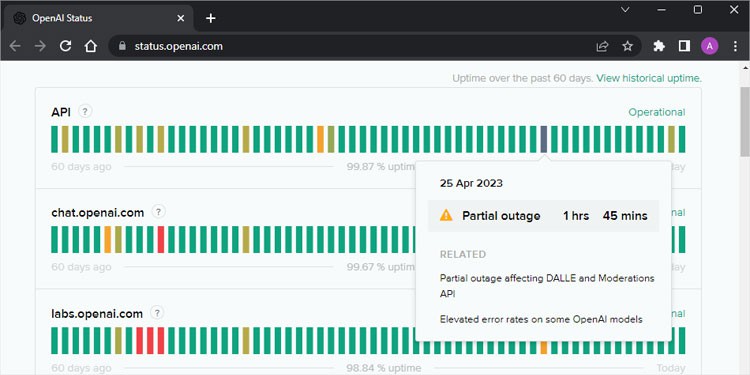Click the 45 mins duration in tooltip
750x375 pixels.
625,216
